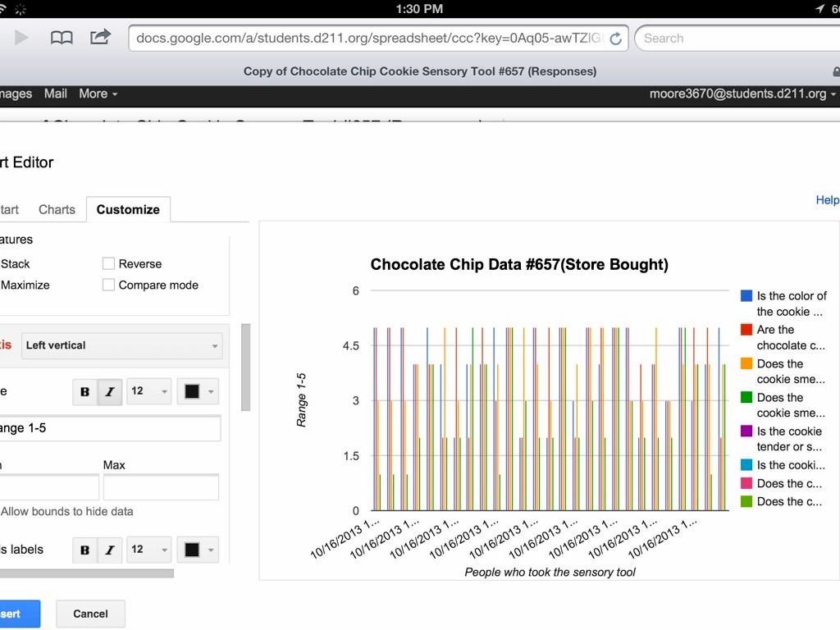Open the Left vertical axis dropdown
The image size is (840, 630).
coord(121,345)
